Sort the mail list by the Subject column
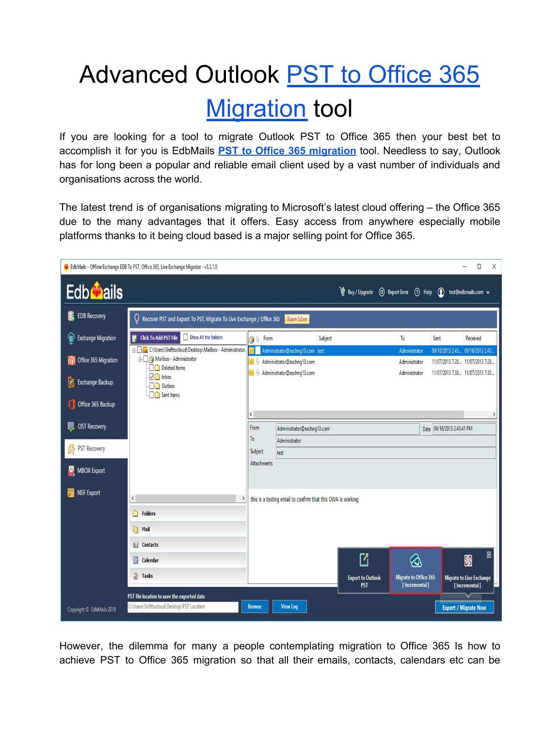This screenshot has height=730, width=560. (357, 339)
